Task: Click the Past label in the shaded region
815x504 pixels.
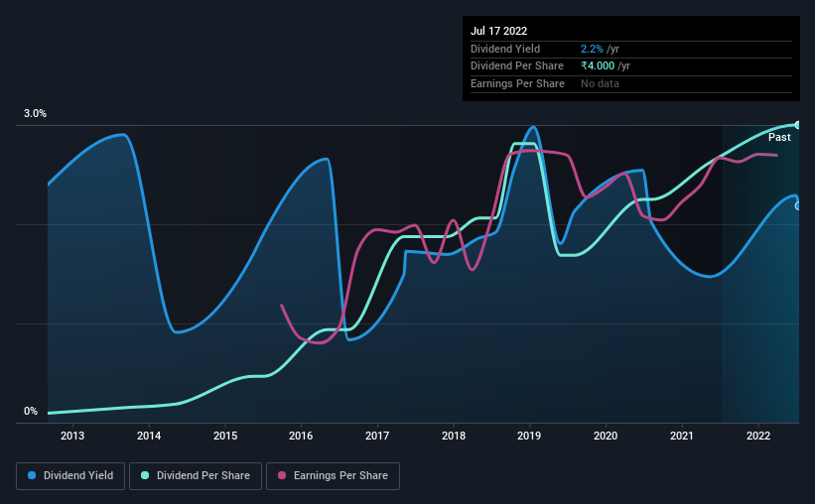Action: (779, 137)
